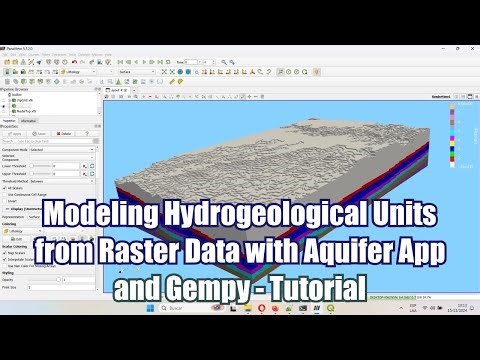Click the Edit color map button
Screen dimensions: 480x360
[x=16, y=239]
